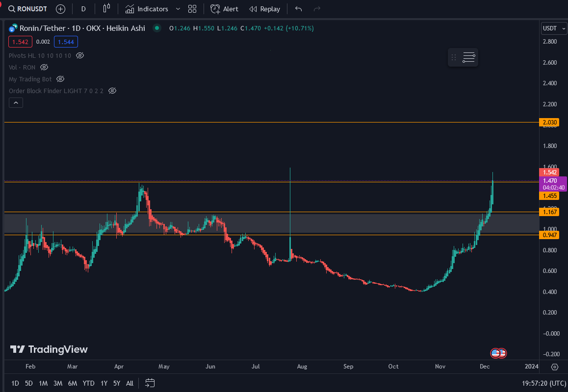This screenshot has height=392, width=568.
Task: Set range to 3M
Action: pyautogui.click(x=57, y=383)
